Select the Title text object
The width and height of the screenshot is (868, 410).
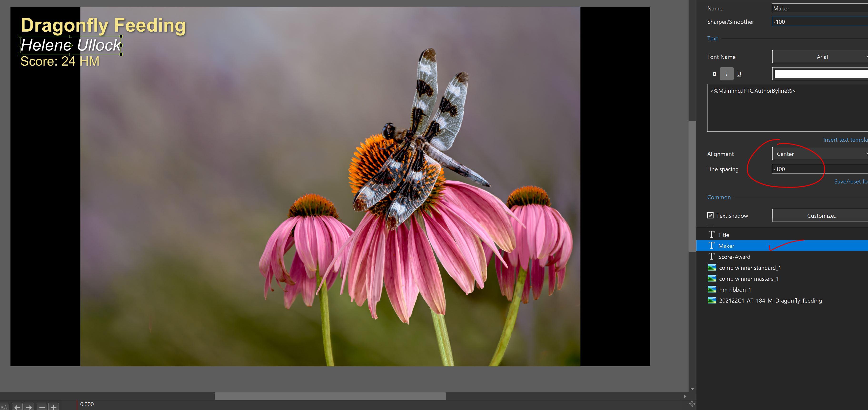[x=724, y=235]
